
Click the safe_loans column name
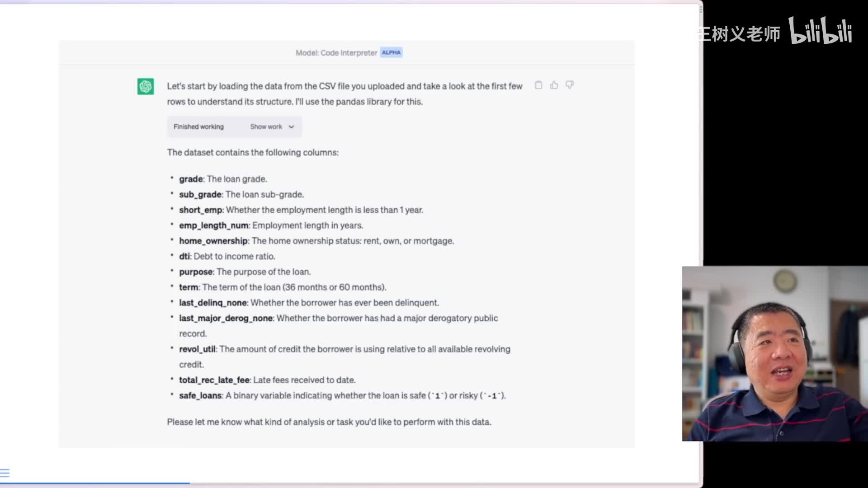click(200, 396)
